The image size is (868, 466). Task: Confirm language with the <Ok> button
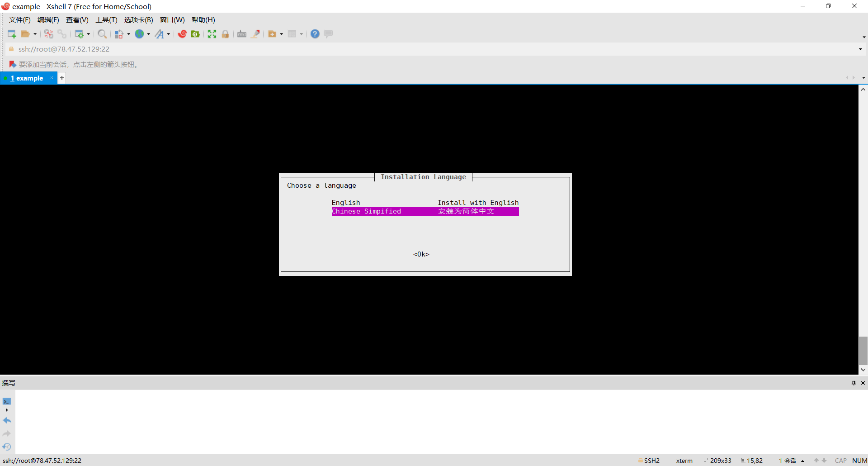point(421,254)
